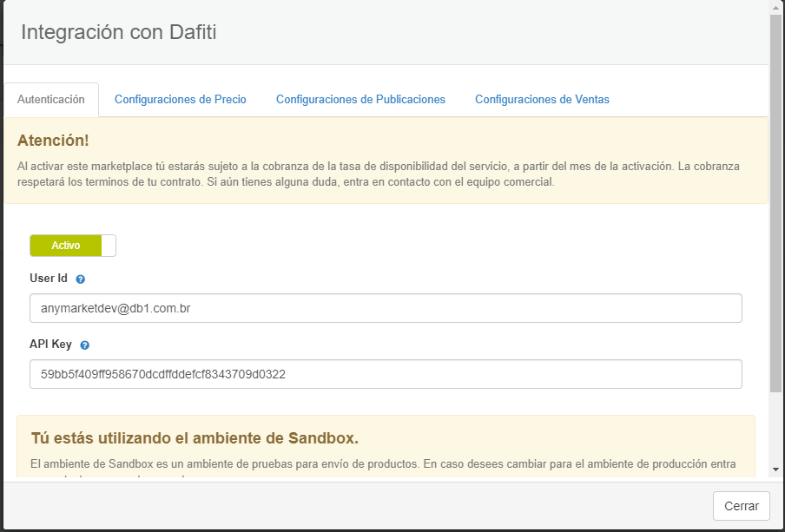The height and width of the screenshot is (532, 785).
Task: Go to Configuraciones de Ventas tab
Action: [x=542, y=99]
